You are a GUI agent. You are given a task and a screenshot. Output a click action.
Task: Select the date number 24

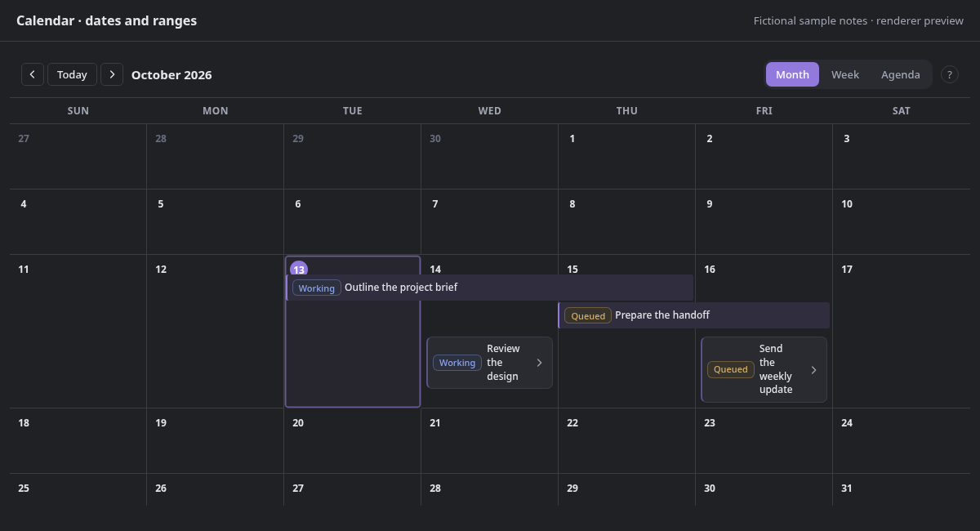847,423
